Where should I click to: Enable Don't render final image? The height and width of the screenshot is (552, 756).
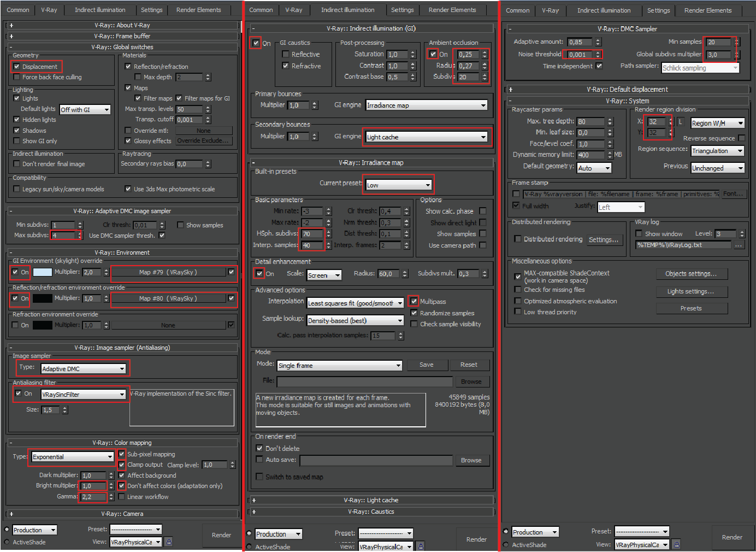17,164
